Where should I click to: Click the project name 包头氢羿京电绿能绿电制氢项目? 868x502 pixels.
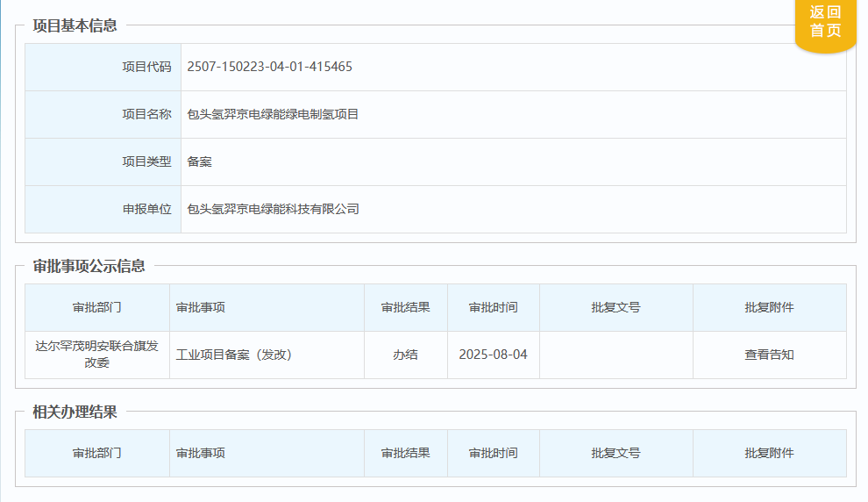point(273,114)
